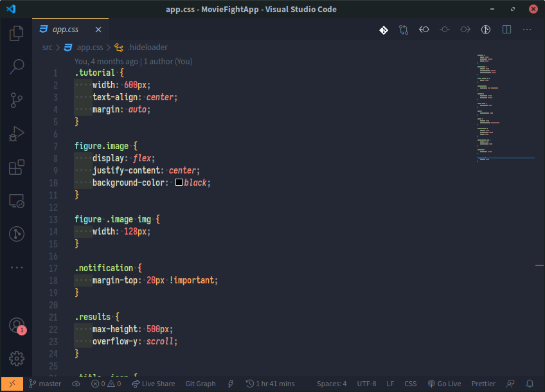Open the Extensions view
This screenshot has width=545, height=392.
coord(16,167)
